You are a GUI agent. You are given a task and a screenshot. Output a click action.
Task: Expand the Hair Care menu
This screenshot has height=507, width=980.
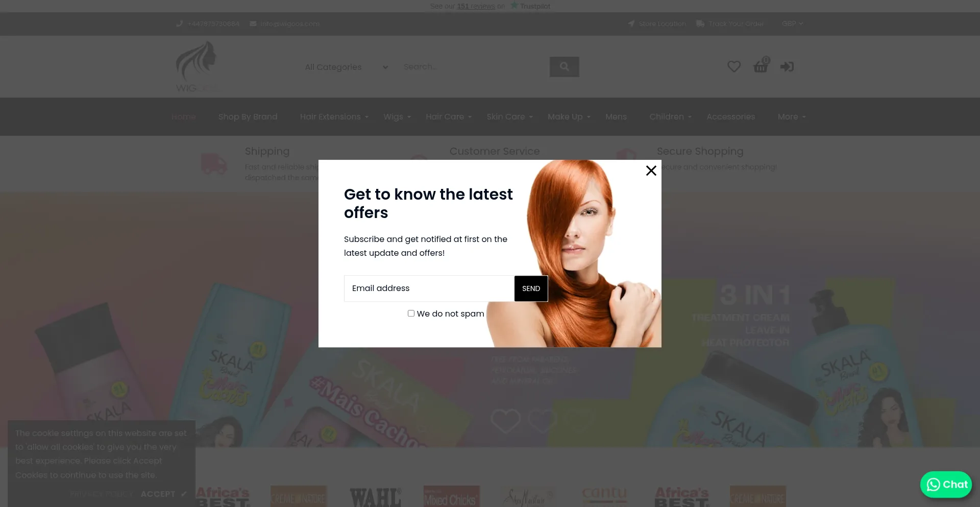(x=449, y=117)
